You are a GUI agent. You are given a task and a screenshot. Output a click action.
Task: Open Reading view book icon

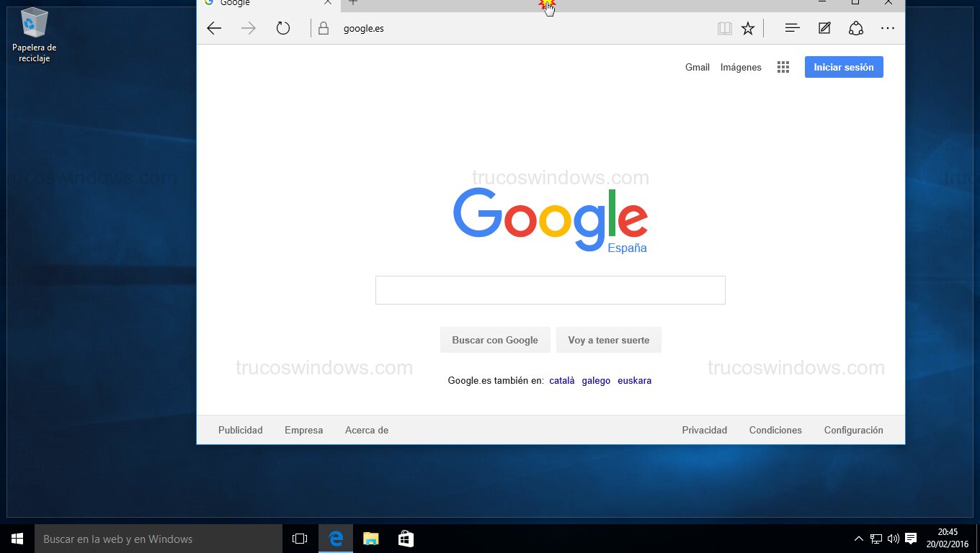tap(724, 29)
